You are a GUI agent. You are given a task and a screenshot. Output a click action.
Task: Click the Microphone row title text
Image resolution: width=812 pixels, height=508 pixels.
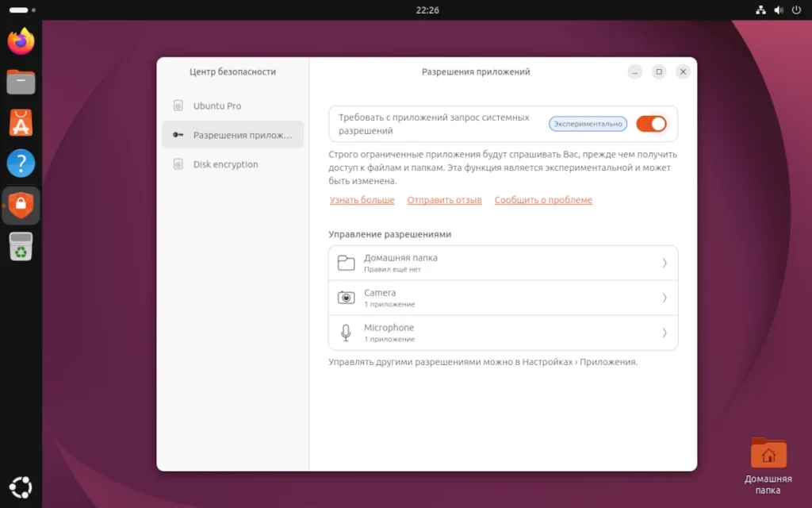tap(389, 328)
